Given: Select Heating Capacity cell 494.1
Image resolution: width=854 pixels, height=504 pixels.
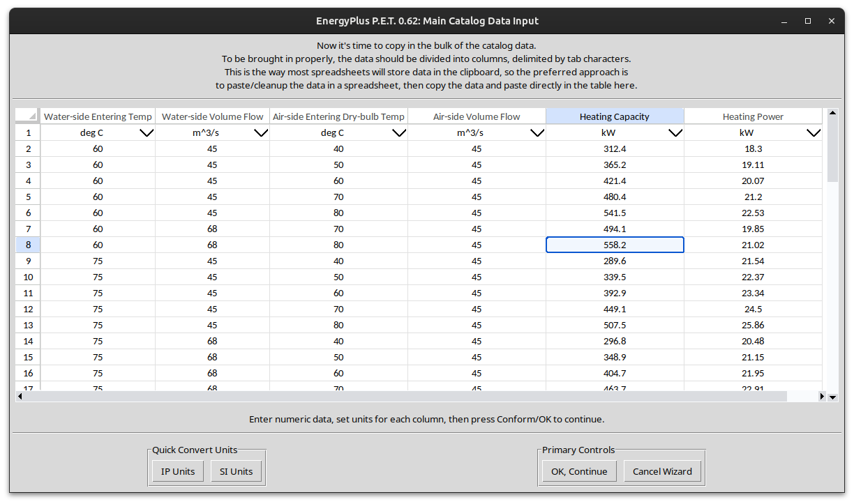Looking at the screenshot, I should tap(615, 229).
